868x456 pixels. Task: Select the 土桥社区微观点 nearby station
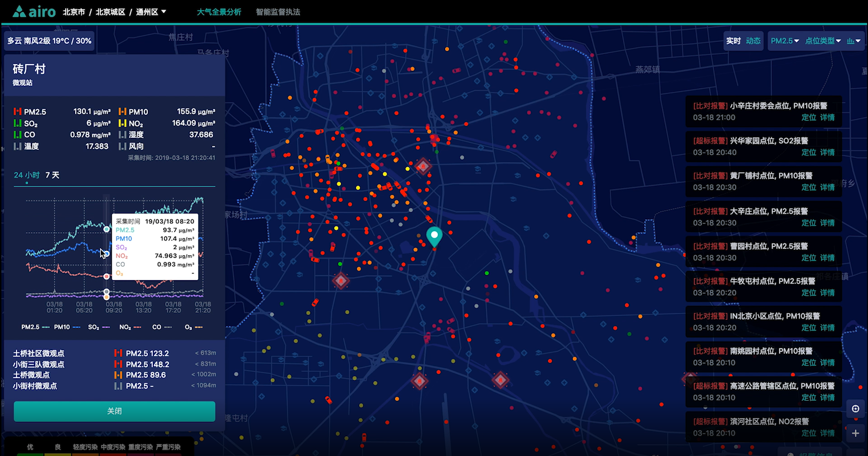(38, 353)
